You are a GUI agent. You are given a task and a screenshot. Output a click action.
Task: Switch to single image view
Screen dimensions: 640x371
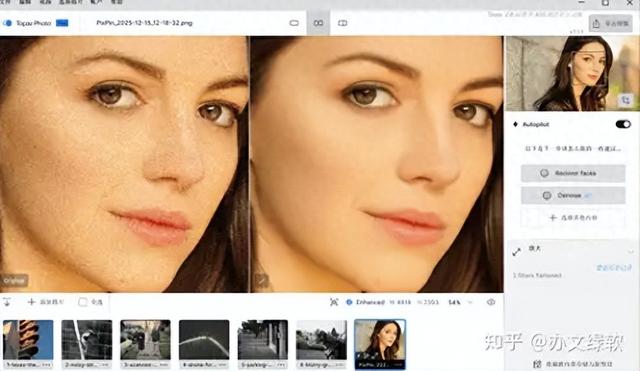(x=294, y=23)
